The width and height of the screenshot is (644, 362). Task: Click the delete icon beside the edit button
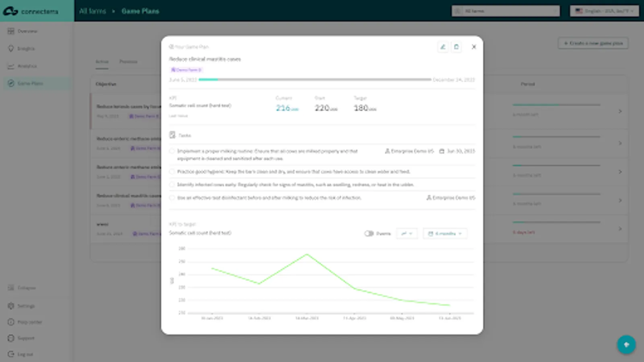[x=456, y=47]
